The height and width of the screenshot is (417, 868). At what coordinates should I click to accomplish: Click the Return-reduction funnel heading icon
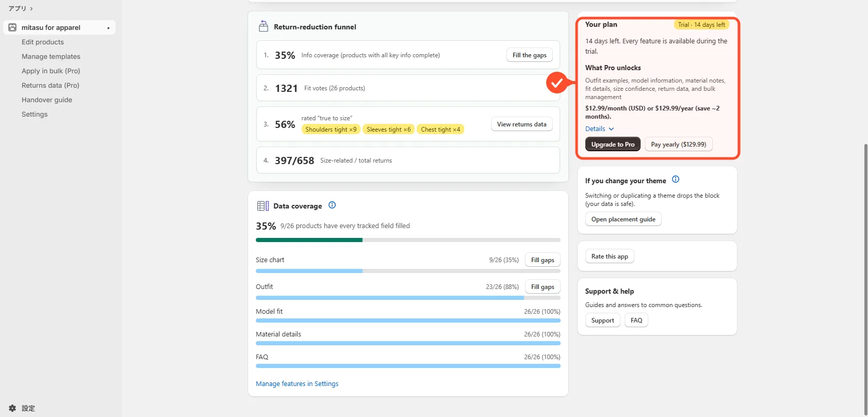click(264, 26)
